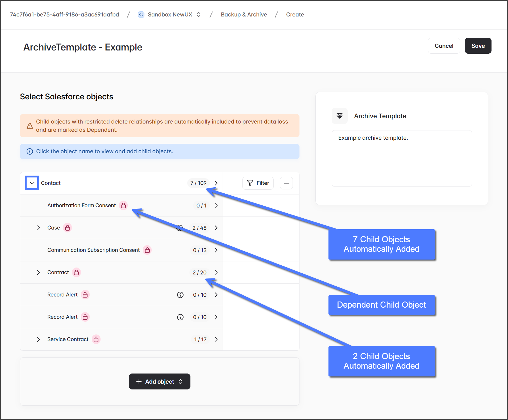Save the archive template
Image resolution: width=508 pixels, height=420 pixels.
pos(478,46)
